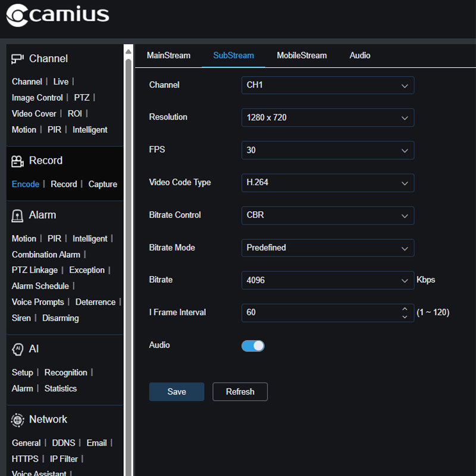Click the Save button
476x476 pixels.
point(176,392)
